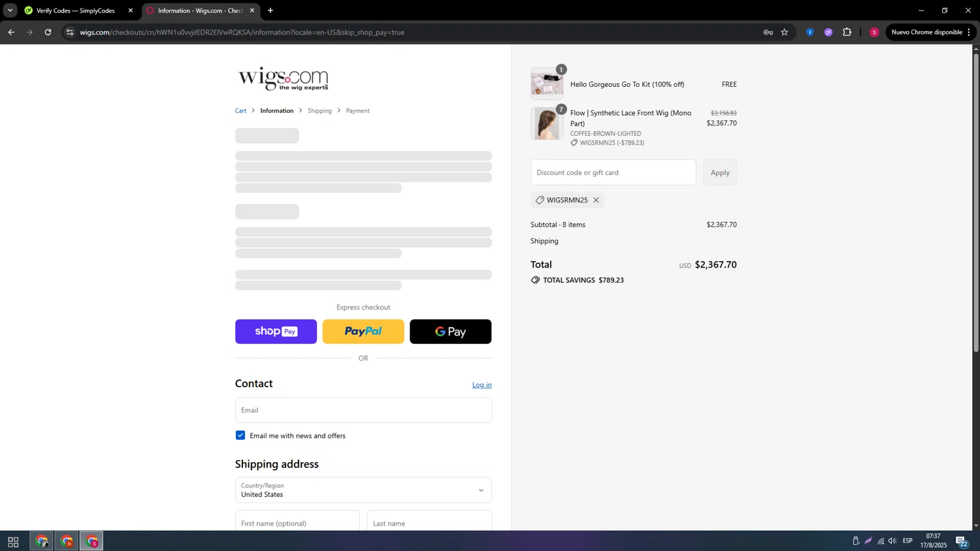Click the forward navigation arrow
The height and width of the screenshot is (551, 980).
[29, 32]
